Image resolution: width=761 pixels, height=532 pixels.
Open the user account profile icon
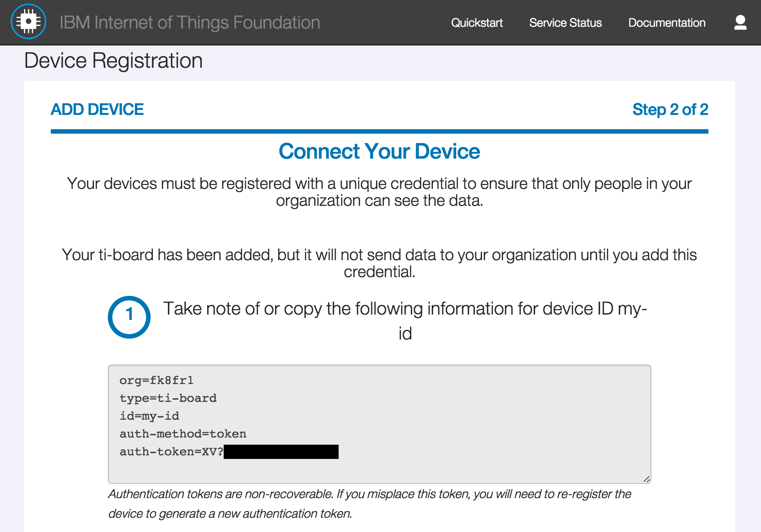click(x=740, y=22)
